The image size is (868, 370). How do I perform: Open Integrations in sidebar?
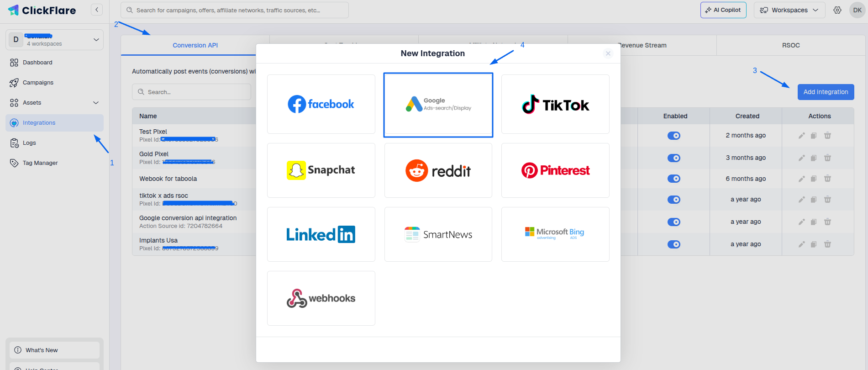coord(54,123)
